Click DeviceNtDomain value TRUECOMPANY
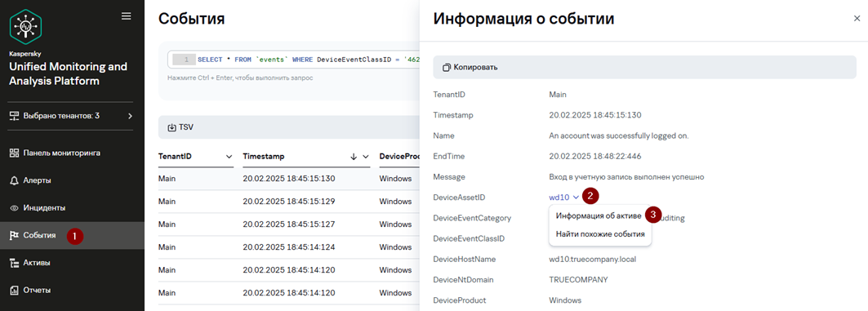868x311 pixels. point(578,279)
